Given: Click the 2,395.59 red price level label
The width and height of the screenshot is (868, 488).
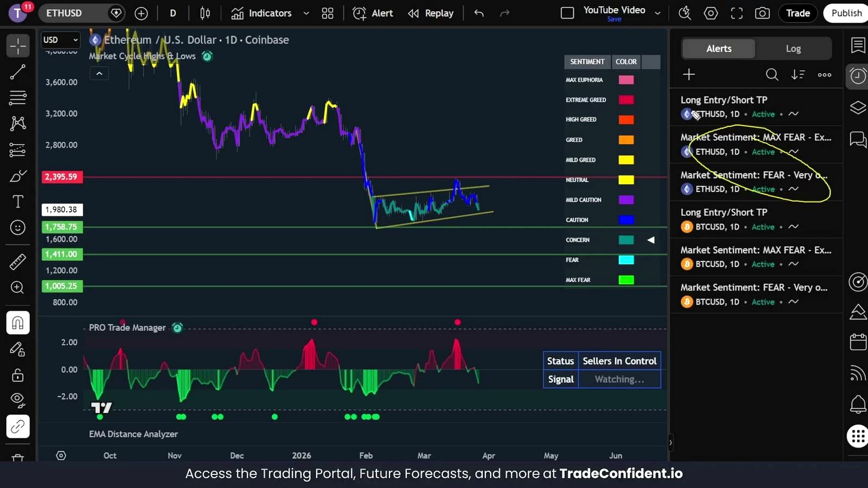Looking at the screenshot, I should [x=62, y=177].
